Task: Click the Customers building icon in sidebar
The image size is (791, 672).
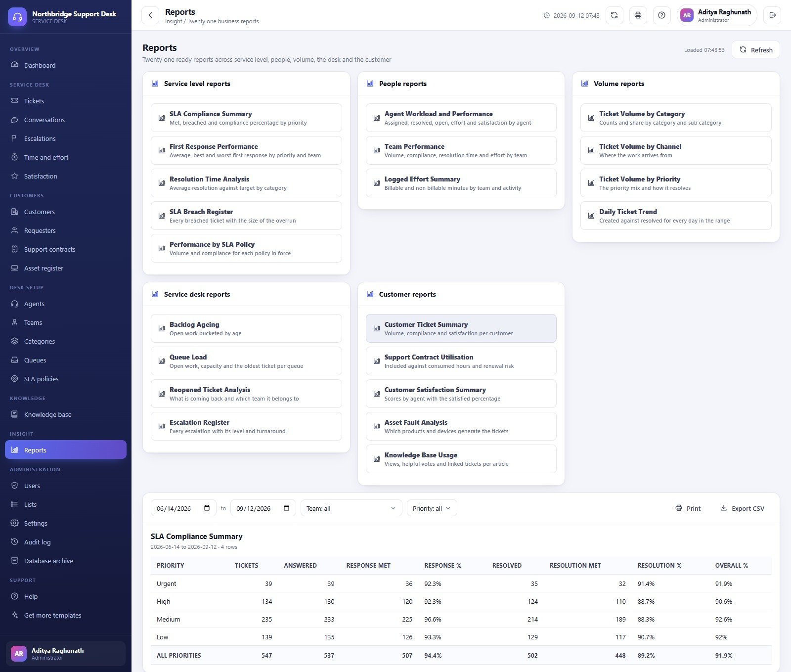Action: pos(14,212)
